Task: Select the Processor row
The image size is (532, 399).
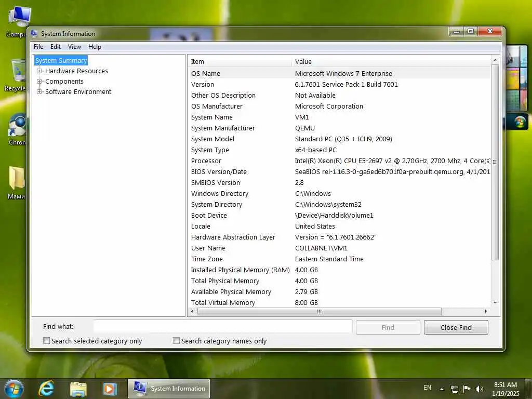Action: coord(339,161)
